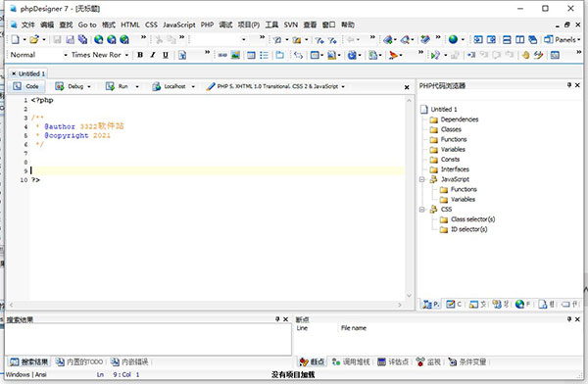Pin the PHP code browser panel
Image resolution: width=588 pixels, height=384 pixels.
569,85
